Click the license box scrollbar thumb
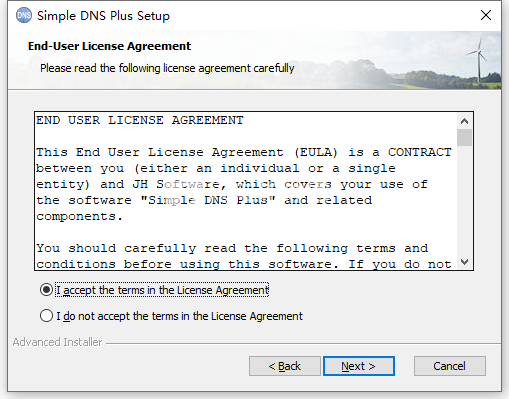509x399 pixels. [464, 137]
